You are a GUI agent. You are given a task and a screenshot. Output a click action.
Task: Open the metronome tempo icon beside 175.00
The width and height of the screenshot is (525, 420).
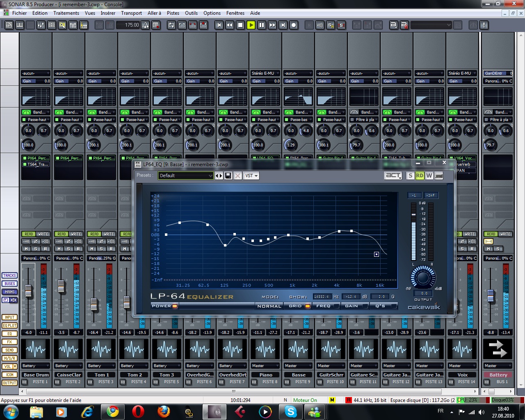(x=146, y=25)
